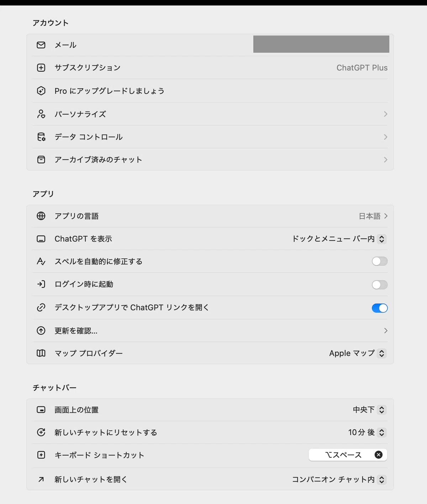427x504 pixels.
Task: Open the ChatGPT を表示 dropdown
Action: point(339,239)
